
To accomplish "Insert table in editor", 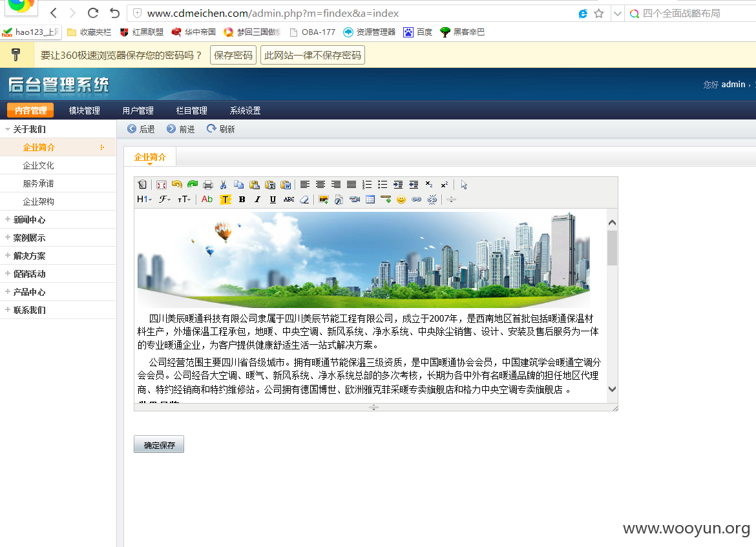I will 370,200.
